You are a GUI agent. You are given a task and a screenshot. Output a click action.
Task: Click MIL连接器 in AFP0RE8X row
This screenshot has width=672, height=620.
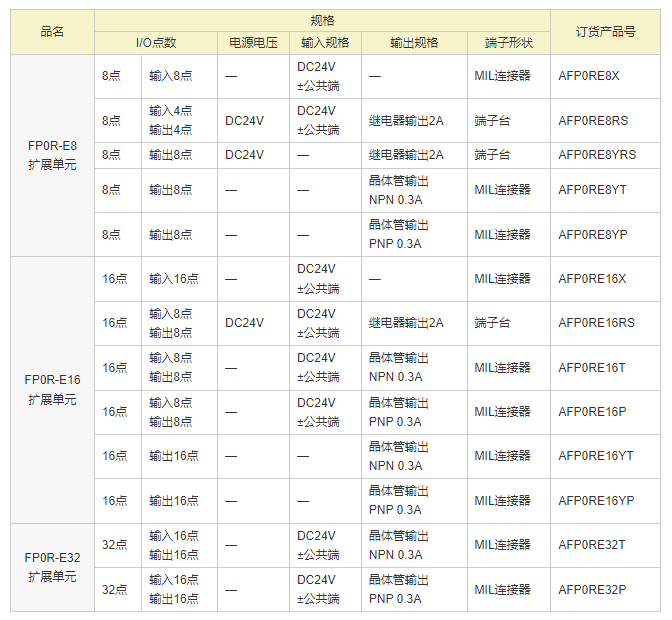[503, 76]
